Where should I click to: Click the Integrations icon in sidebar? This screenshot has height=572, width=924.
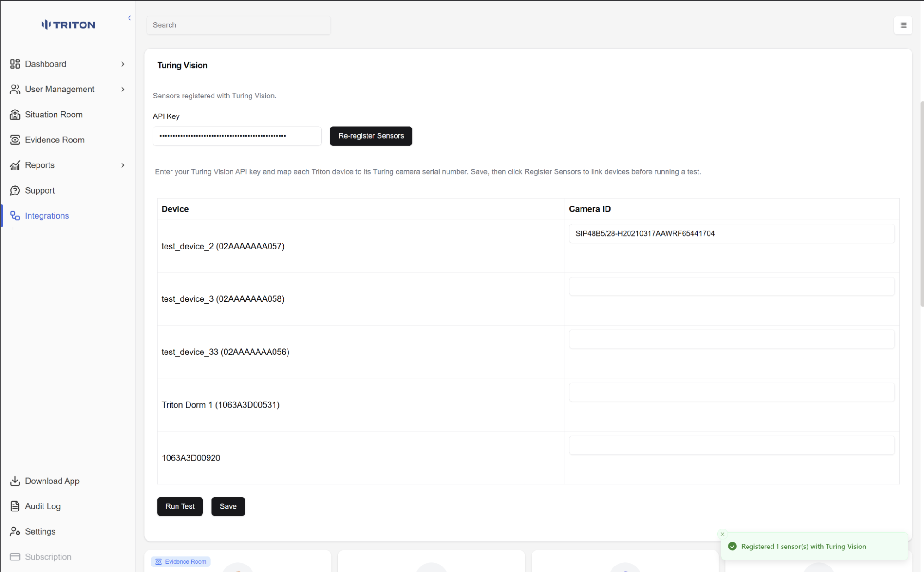[15, 216]
